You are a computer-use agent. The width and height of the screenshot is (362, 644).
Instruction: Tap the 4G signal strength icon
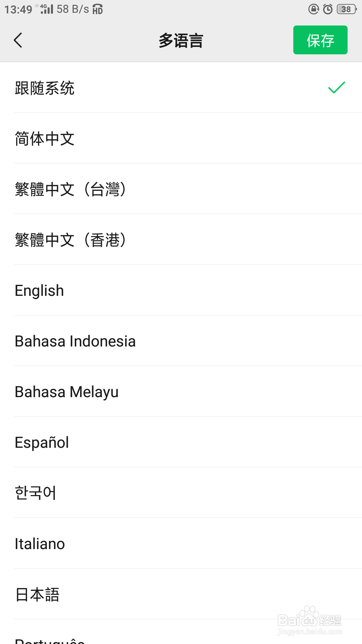(x=47, y=9)
